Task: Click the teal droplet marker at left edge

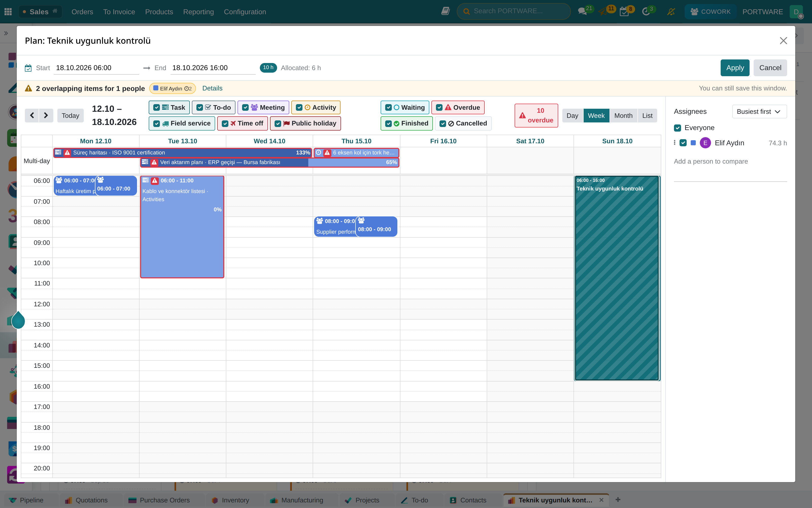Action: tap(18, 320)
